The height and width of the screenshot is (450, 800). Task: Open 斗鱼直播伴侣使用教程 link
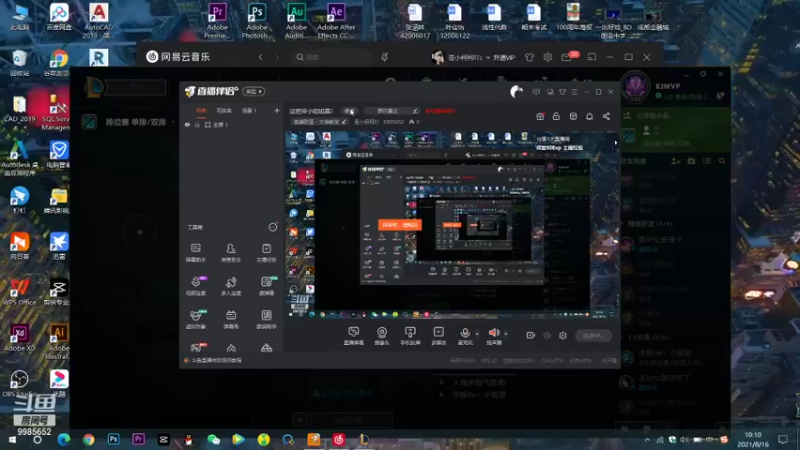point(216,360)
